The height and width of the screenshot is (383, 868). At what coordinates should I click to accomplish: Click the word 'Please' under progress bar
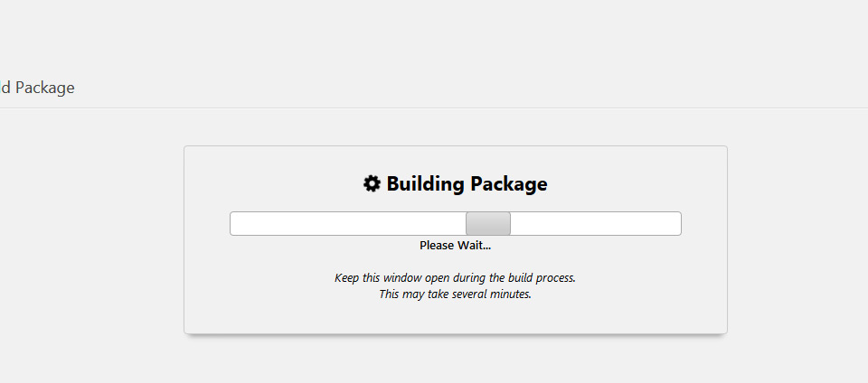point(436,246)
